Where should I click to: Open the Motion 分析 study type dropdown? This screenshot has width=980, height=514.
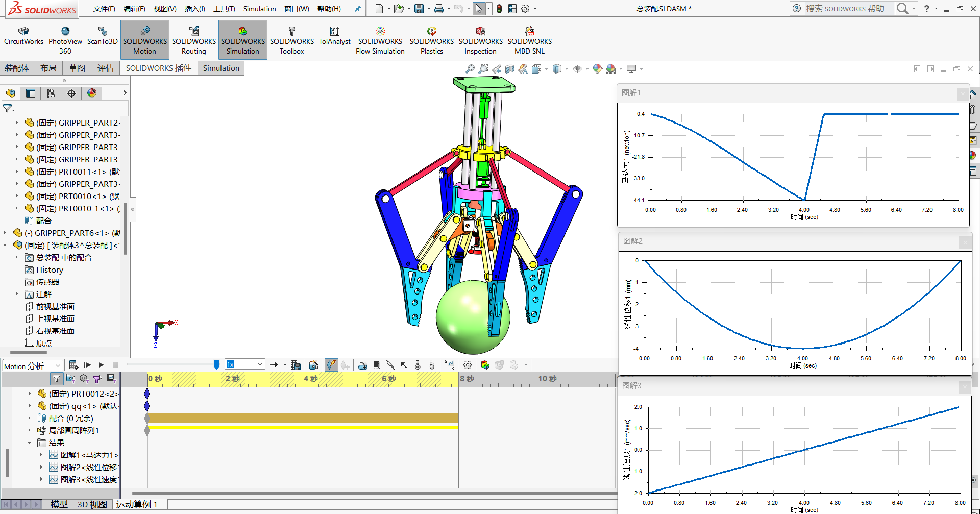(32, 365)
